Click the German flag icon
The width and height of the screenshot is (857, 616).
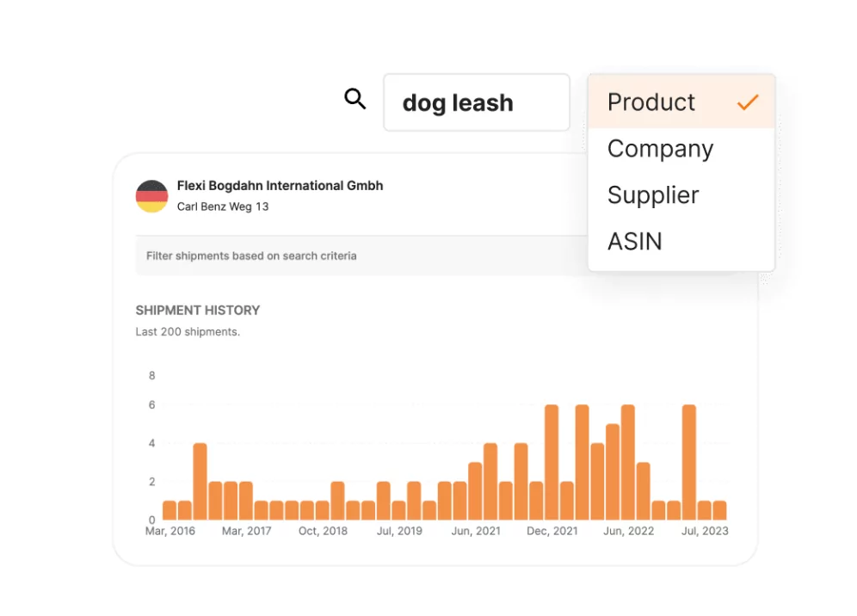(151, 195)
